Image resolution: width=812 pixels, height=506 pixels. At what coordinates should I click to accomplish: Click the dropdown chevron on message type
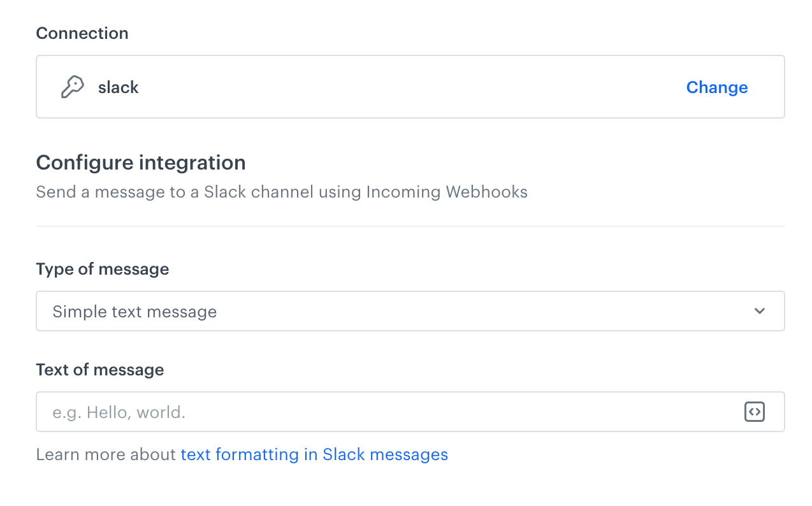(x=759, y=311)
